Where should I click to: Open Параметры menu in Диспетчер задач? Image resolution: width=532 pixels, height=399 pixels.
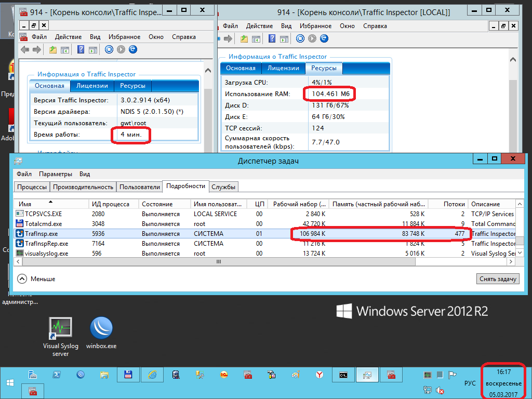tap(55, 174)
